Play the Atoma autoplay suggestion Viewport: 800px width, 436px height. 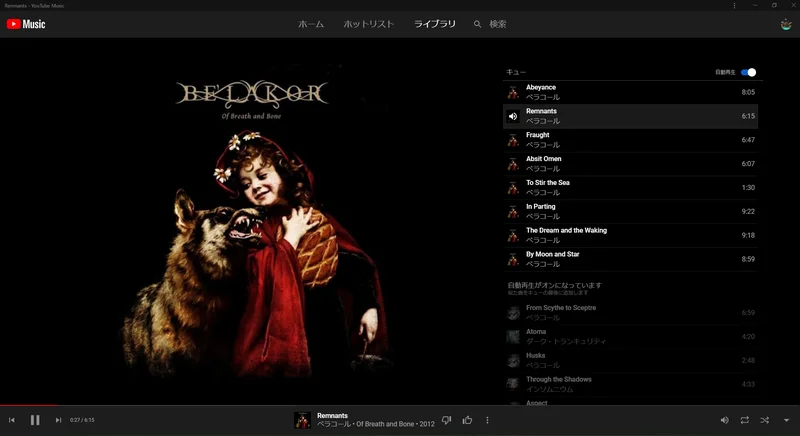[x=630, y=337]
